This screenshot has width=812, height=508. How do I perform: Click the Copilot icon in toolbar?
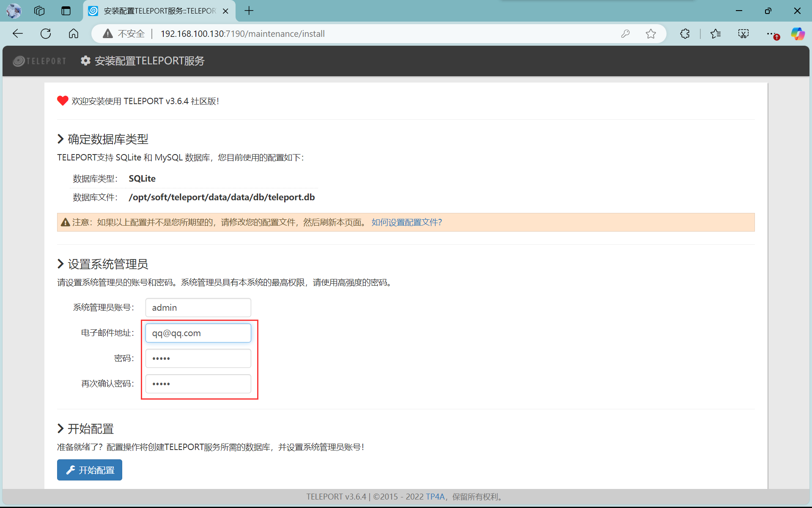pyautogui.click(x=798, y=34)
